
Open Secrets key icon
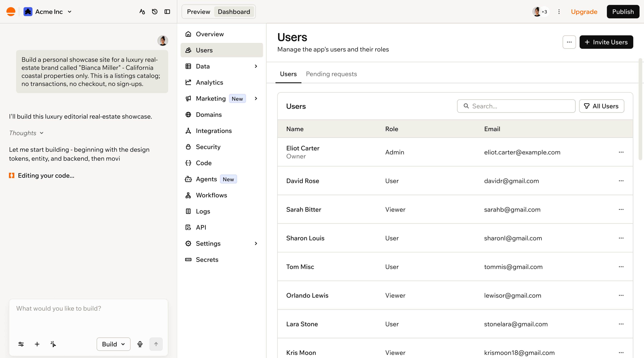tap(188, 260)
